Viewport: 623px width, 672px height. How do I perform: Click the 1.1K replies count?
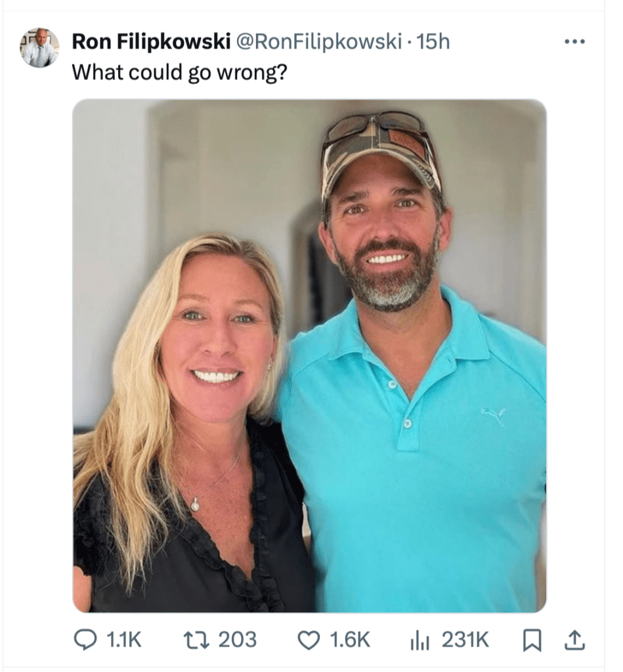click(x=123, y=640)
